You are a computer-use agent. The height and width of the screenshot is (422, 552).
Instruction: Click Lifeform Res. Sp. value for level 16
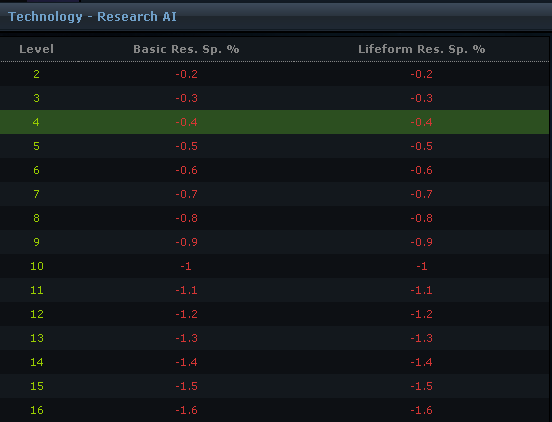coord(421,410)
